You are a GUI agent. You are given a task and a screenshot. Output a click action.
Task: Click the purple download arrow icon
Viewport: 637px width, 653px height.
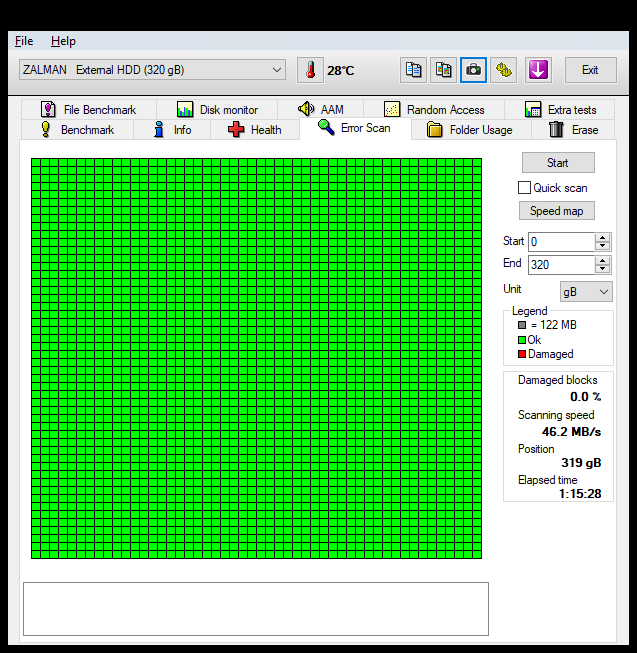(x=538, y=70)
